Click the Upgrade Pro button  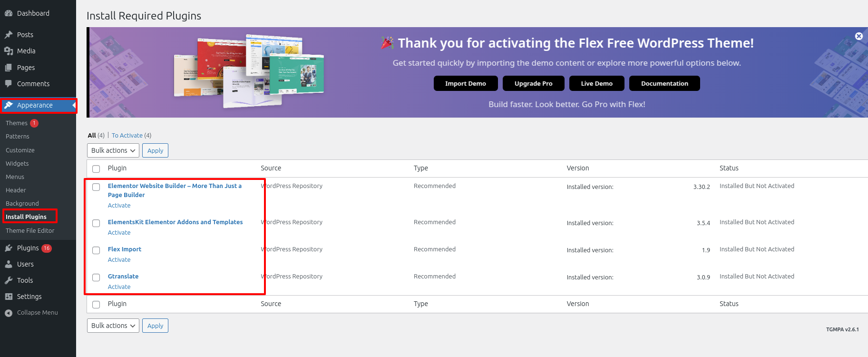(534, 83)
